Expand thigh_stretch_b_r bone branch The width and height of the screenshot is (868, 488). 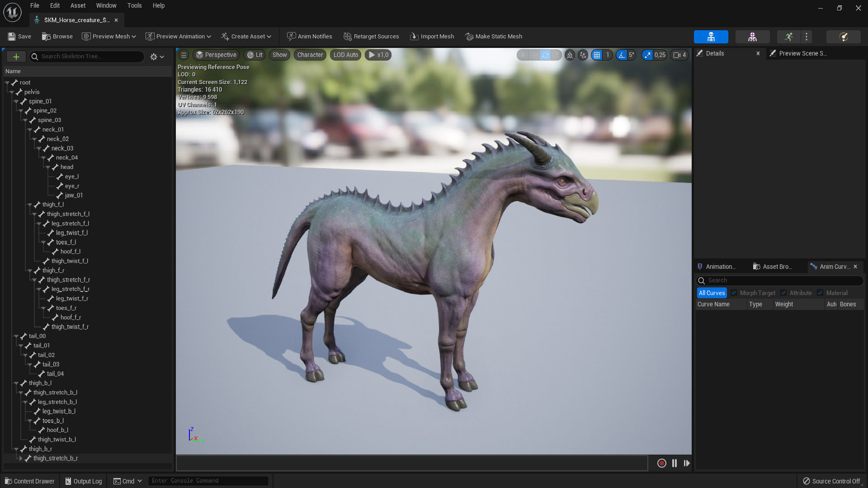click(x=21, y=458)
